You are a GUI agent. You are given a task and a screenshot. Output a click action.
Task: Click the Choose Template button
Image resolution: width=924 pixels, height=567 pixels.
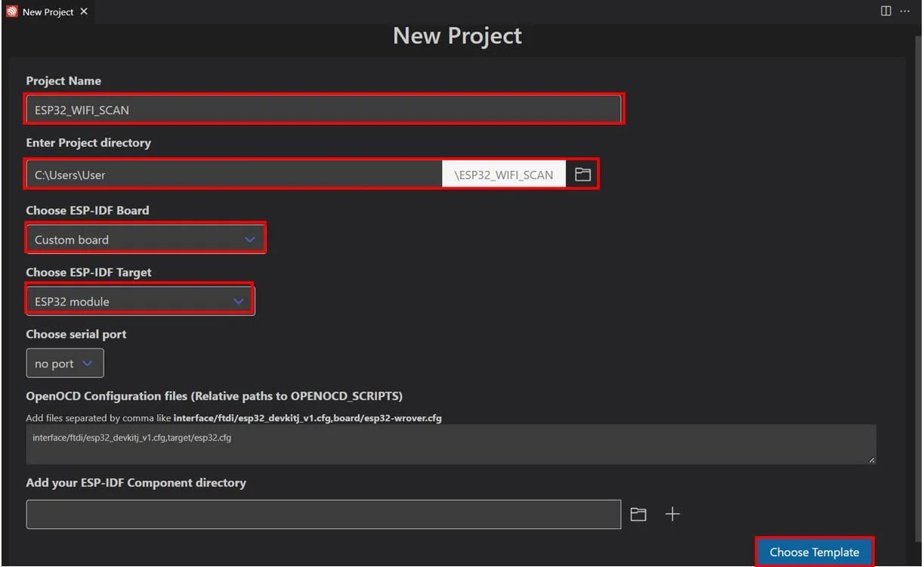[x=814, y=552]
